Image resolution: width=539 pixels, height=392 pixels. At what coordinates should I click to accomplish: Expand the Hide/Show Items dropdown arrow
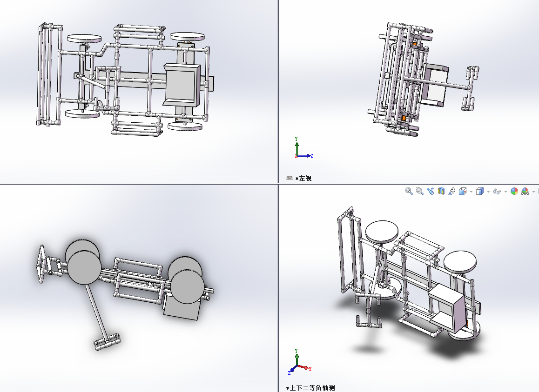505,192
